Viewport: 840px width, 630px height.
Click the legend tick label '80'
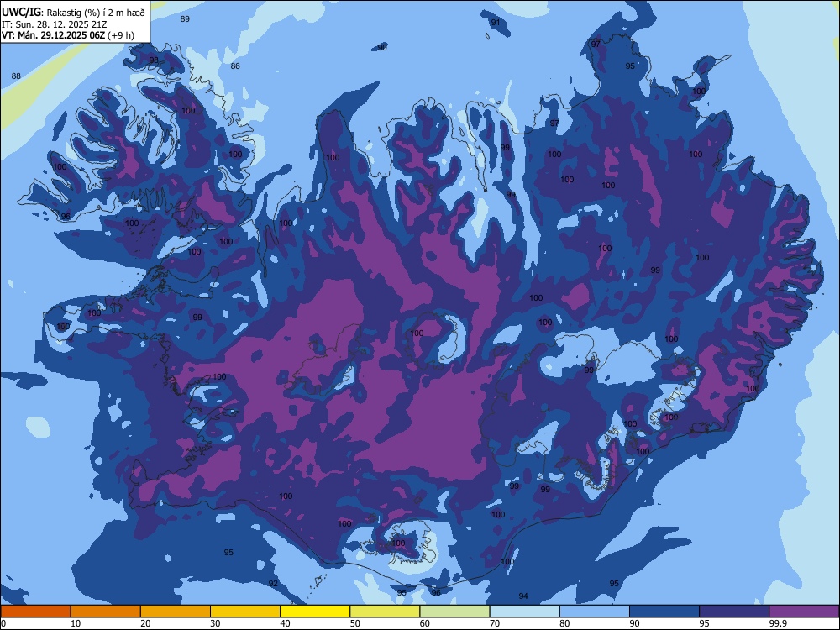tap(564, 623)
